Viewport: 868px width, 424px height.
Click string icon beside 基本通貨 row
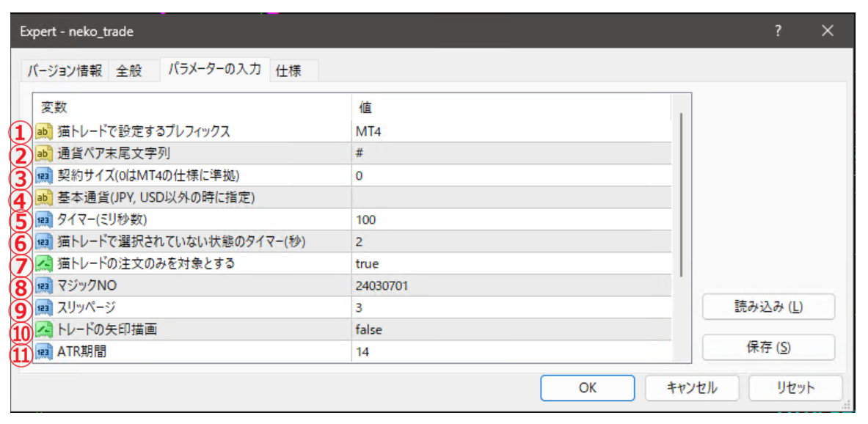pos(43,198)
